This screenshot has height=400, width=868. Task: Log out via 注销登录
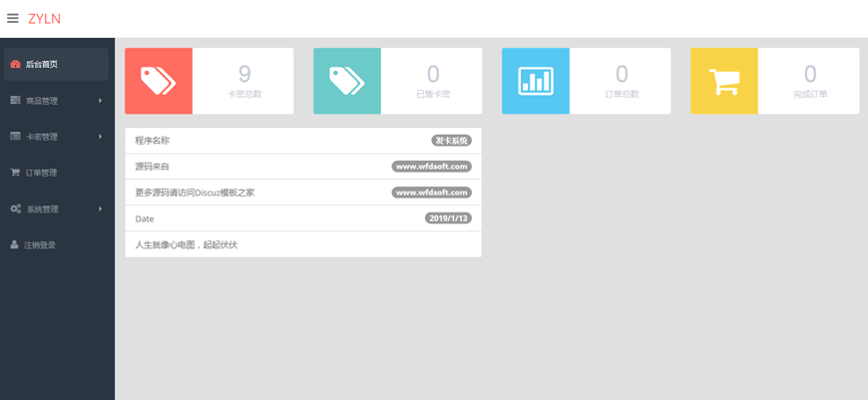(x=40, y=244)
